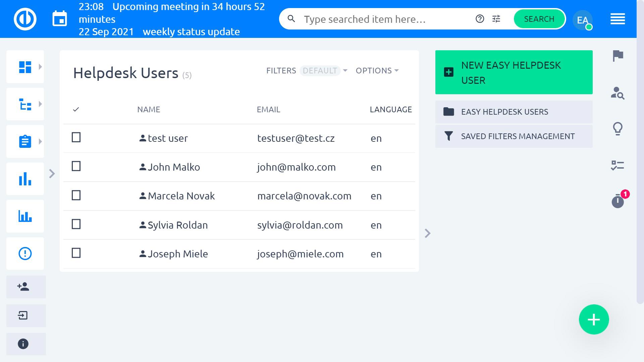Image resolution: width=644 pixels, height=362 pixels.
Task: Check the box for John Malko
Action: point(76,167)
